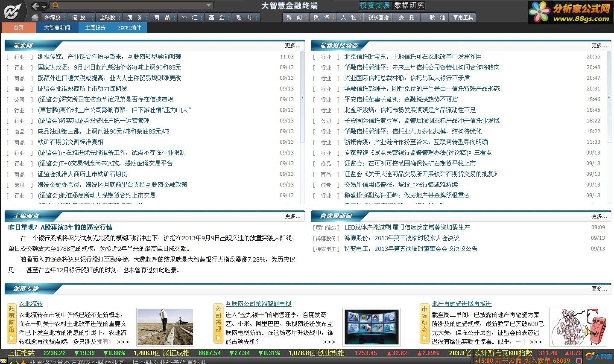
Task: Open 互联网公司抢滩智能电视 feature link
Action: click(x=258, y=304)
